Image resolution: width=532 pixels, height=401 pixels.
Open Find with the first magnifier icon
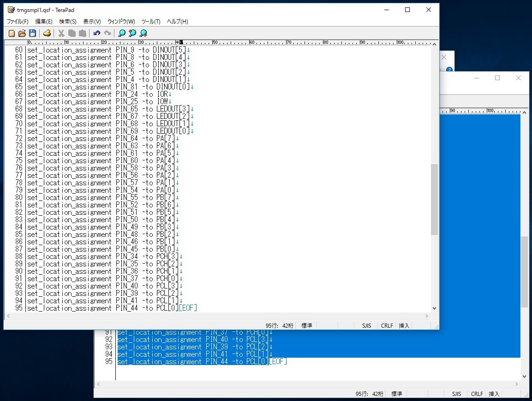(122, 33)
